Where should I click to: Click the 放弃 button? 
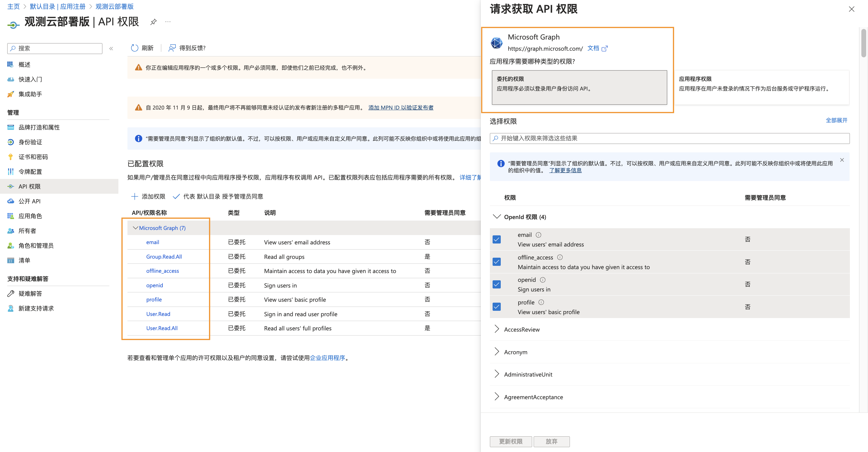(551, 441)
